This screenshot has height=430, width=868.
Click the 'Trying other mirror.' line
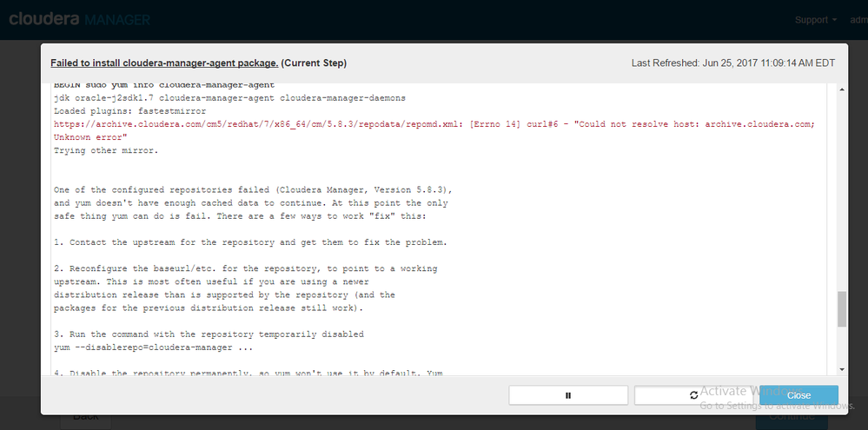106,150
